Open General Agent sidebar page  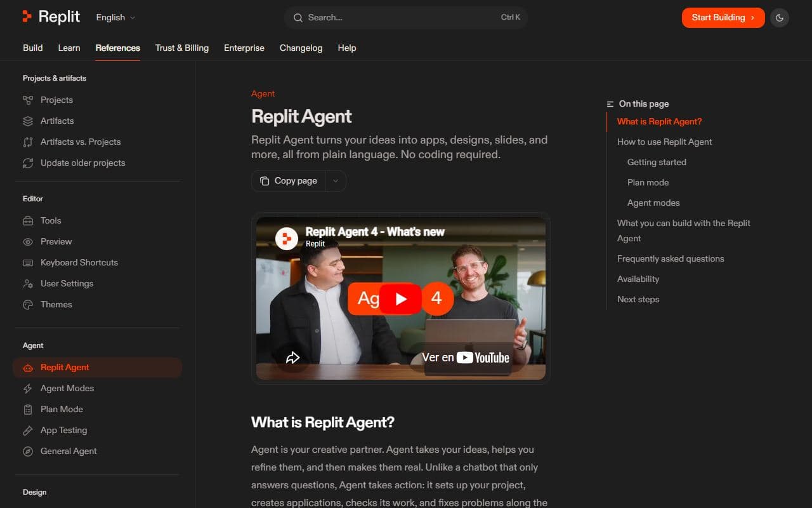pos(98,451)
